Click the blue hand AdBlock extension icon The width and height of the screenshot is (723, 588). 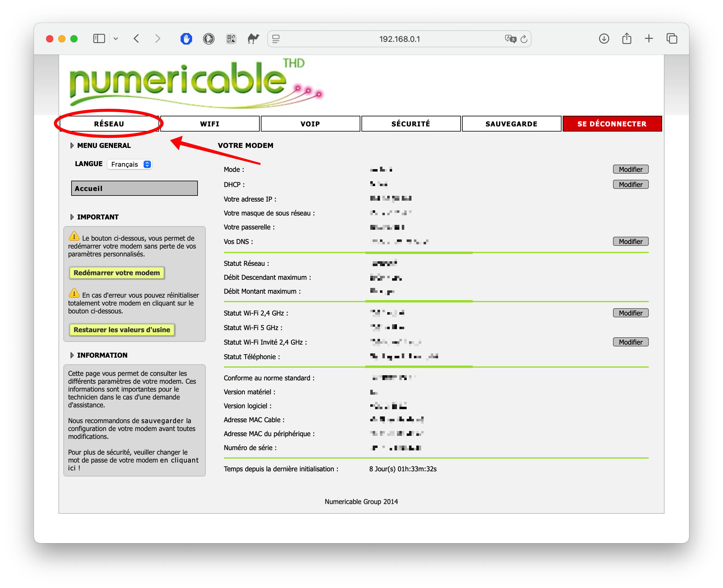point(186,39)
